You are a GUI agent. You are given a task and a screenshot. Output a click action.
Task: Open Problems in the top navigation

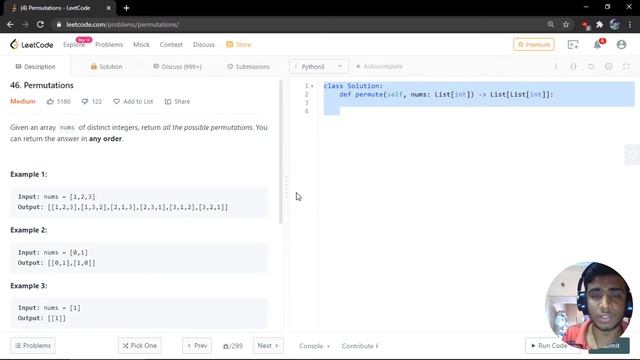109,44
